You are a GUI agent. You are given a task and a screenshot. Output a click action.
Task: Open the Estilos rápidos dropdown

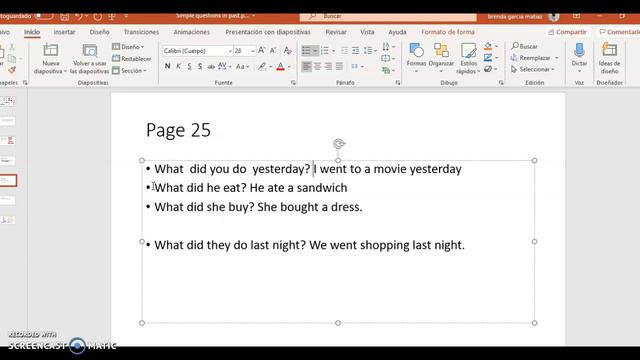[469, 58]
